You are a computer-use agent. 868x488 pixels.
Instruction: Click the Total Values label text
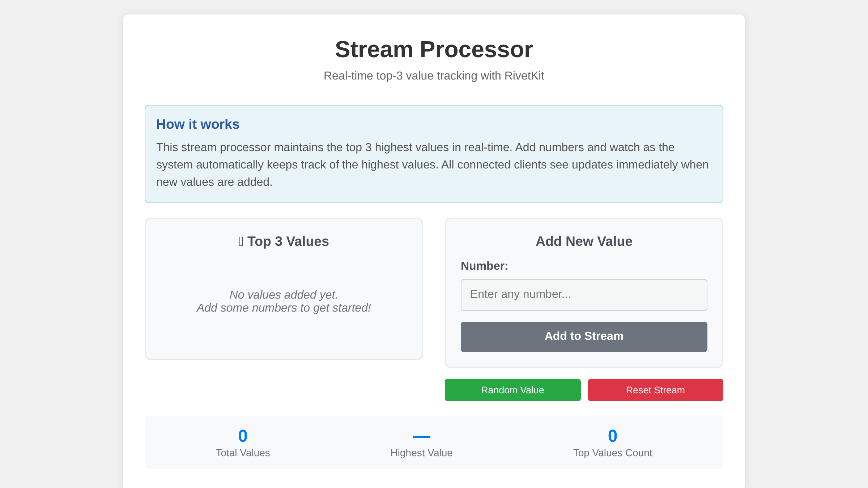[243, 453]
